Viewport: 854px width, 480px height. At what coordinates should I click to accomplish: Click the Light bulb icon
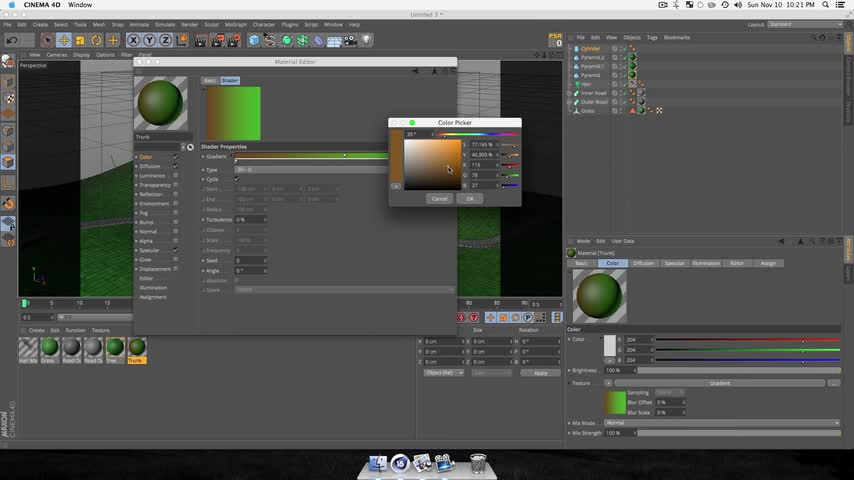click(x=366, y=40)
